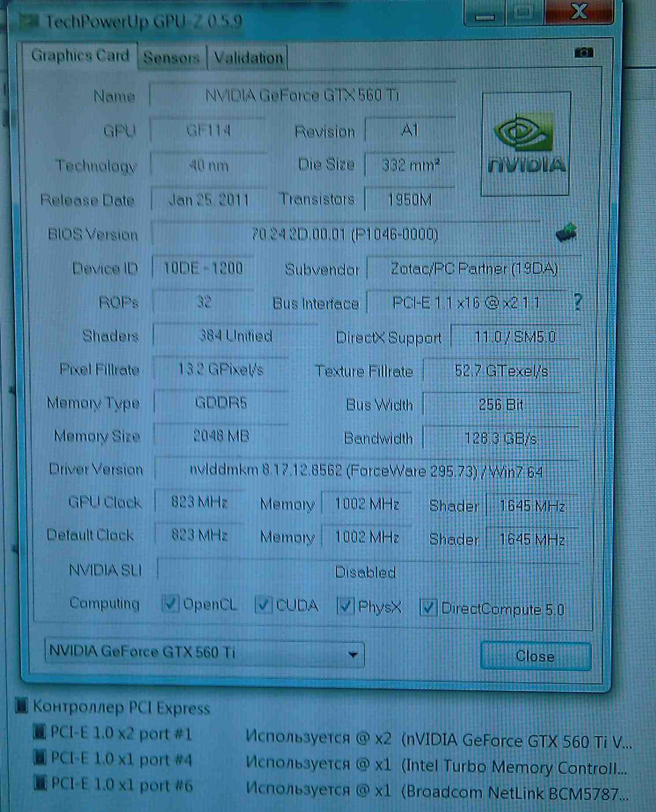
Task: Click the Close button
Action: (x=536, y=656)
